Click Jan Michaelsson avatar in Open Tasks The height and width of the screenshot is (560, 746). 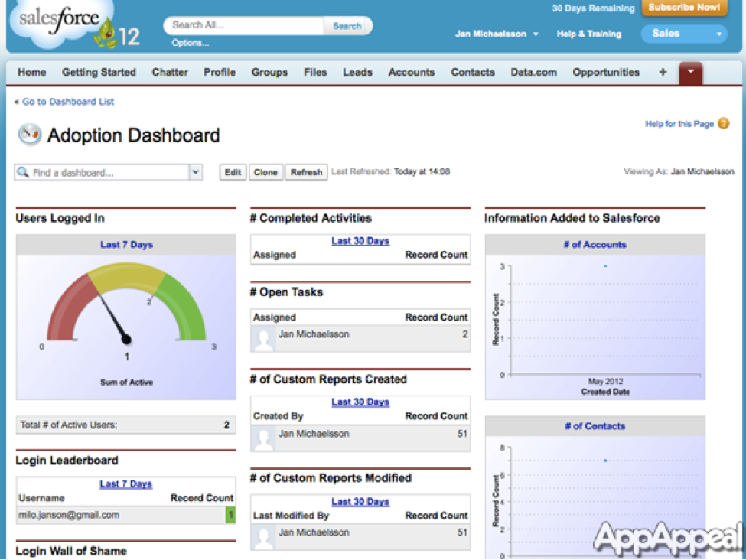(263, 339)
